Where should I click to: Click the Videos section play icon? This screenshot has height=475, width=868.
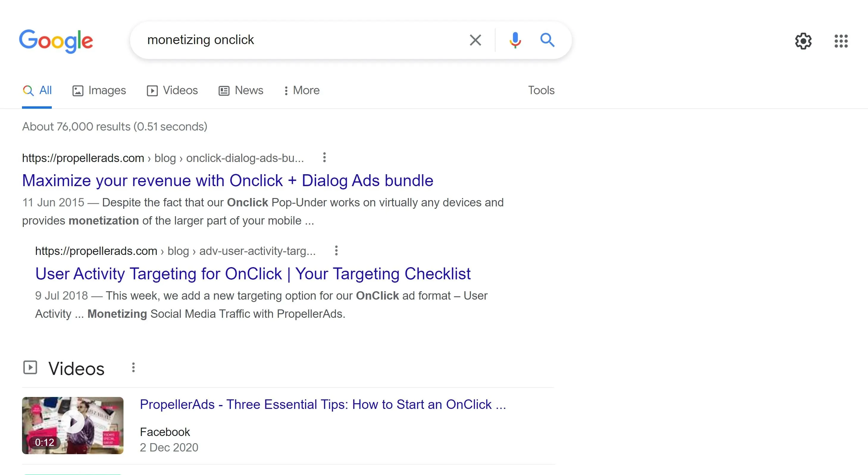(x=30, y=368)
